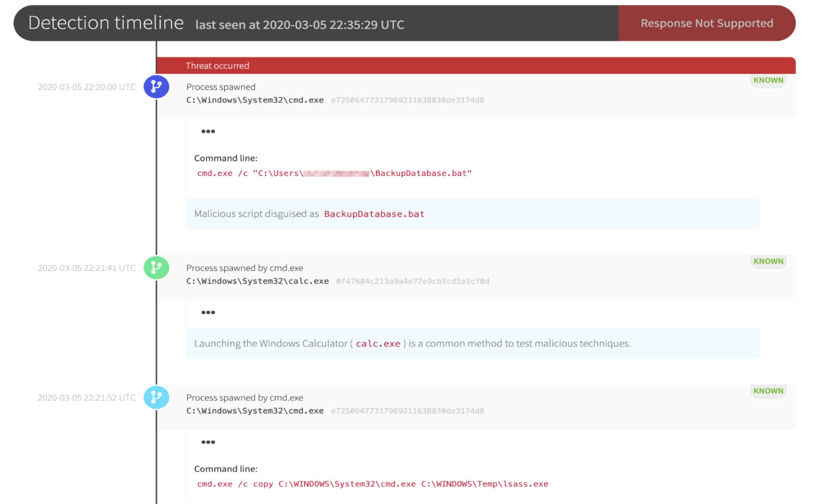The image size is (820, 504).
Task: Click the calc.exe link in the Calculator note
Action: 377,343
